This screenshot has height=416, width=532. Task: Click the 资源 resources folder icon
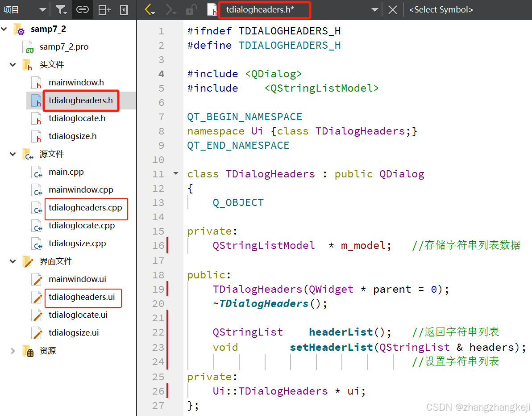click(28, 351)
